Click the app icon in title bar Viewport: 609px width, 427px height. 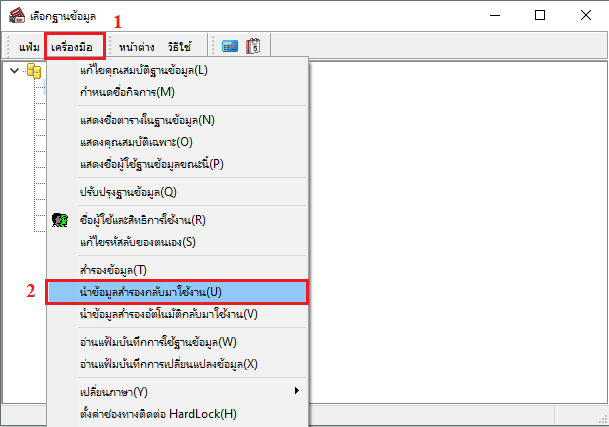tap(15, 15)
